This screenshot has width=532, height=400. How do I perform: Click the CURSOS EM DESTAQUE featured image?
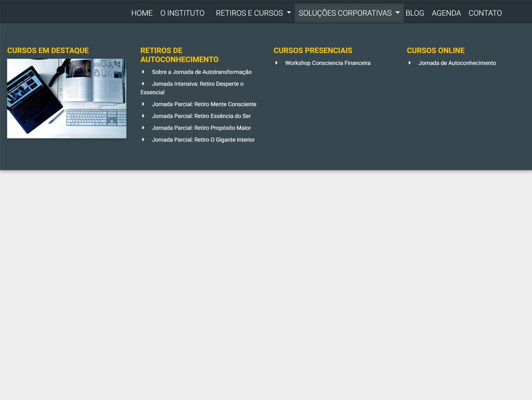point(66,98)
